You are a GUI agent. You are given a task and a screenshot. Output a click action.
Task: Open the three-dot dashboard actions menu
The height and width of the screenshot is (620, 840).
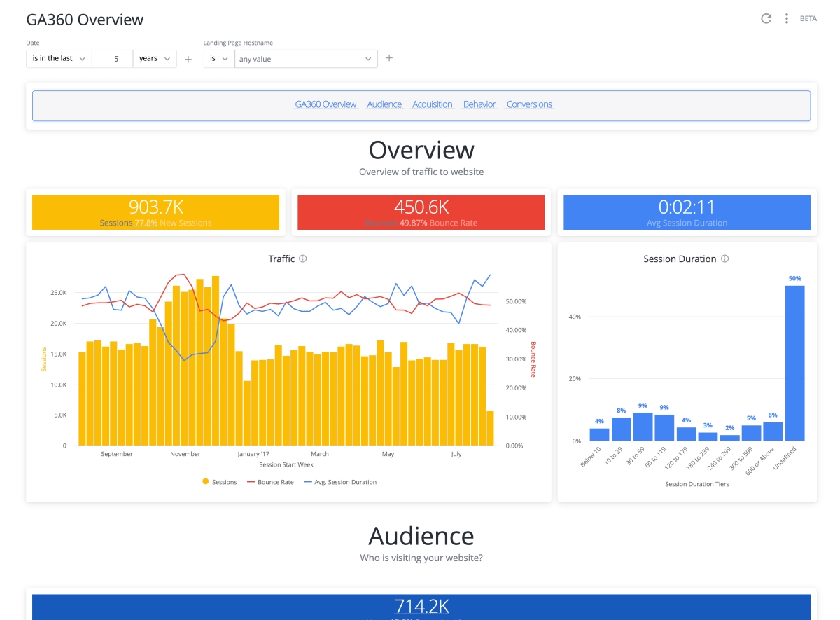point(787,19)
